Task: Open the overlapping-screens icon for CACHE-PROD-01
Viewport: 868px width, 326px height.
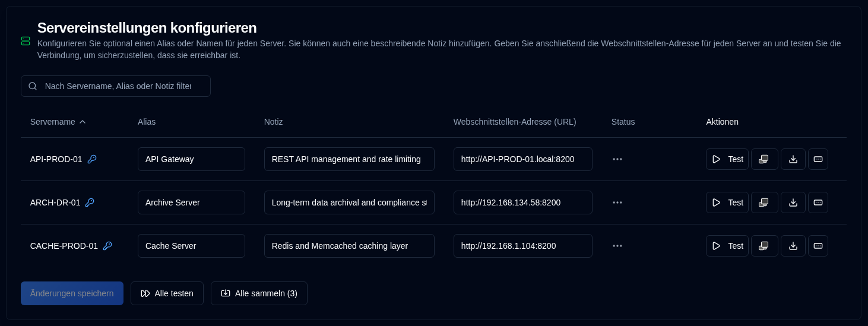Action: click(765, 246)
